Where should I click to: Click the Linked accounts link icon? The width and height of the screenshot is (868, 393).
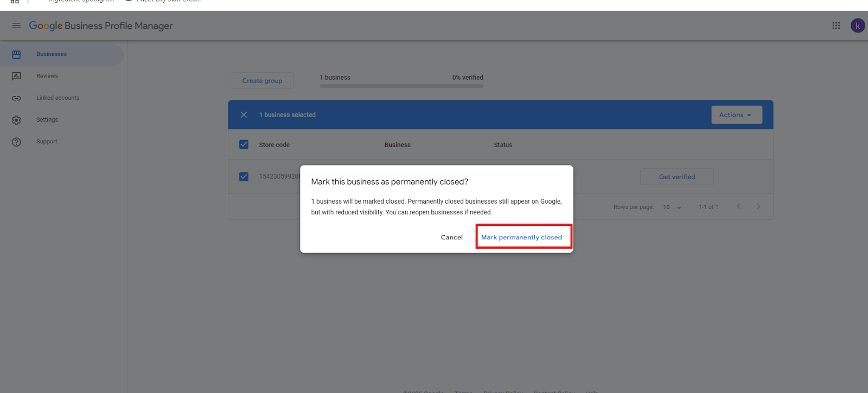16,98
